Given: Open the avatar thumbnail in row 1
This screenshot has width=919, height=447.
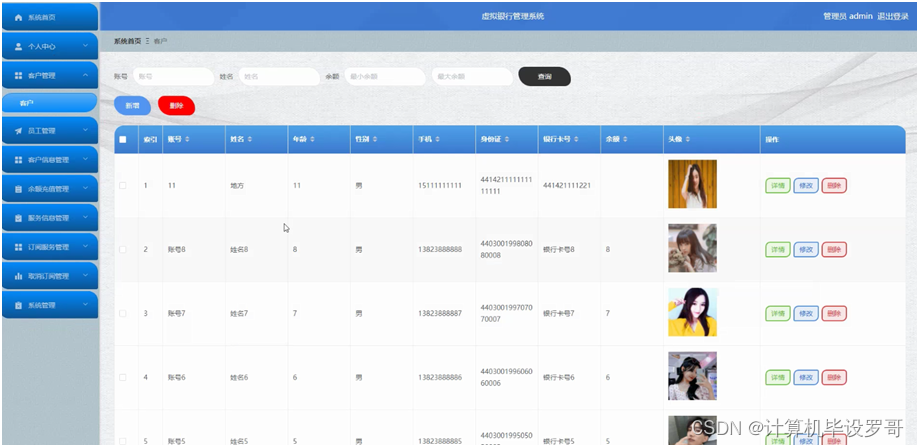Looking at the screenshot, I should pyautogui.click(x=692, y=184).
